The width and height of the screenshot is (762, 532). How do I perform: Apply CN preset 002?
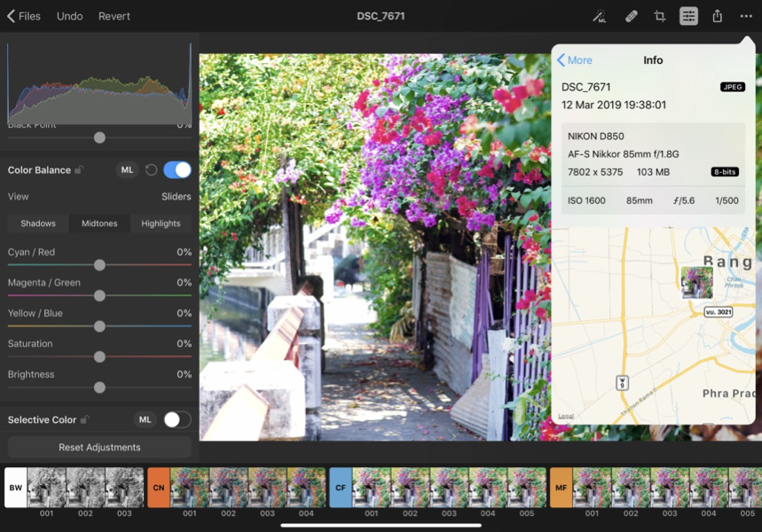(x=228, y=488)
